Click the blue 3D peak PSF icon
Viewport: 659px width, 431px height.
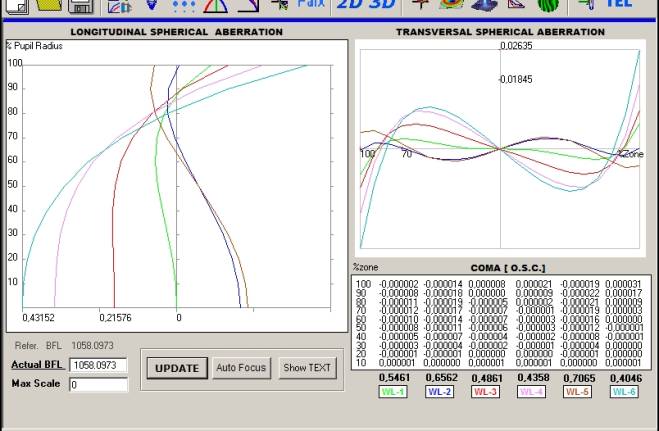[484, 5]
